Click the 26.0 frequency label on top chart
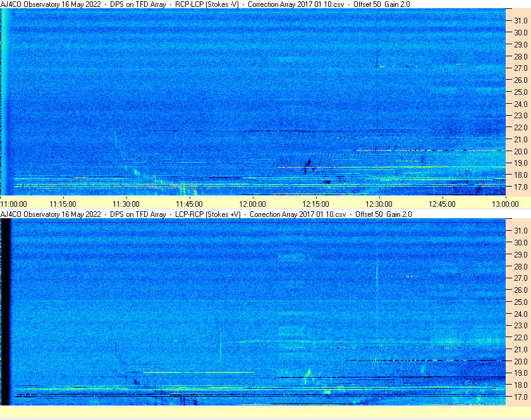 521,80
